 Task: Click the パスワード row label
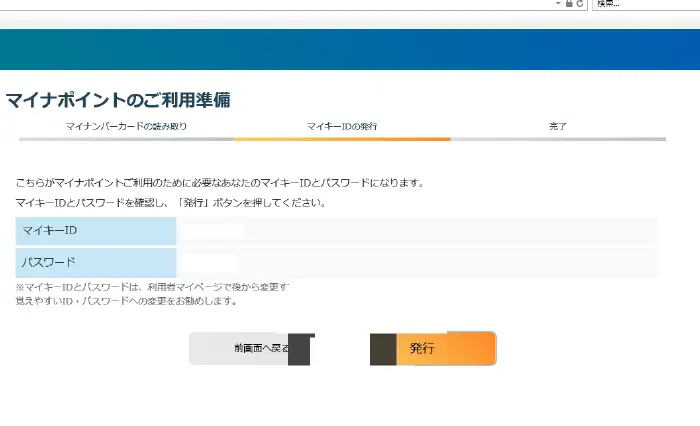click(x=96, y=263)
